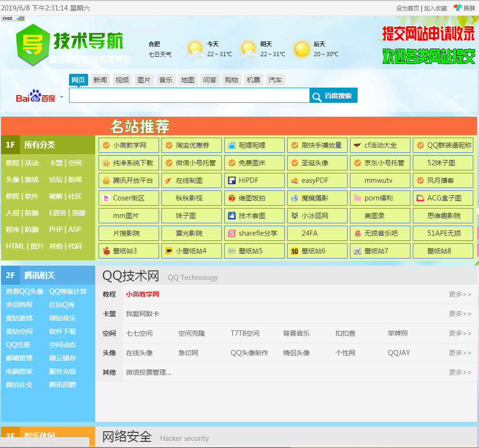Switch to the 新闻 search tab
Screen dimensions: 479x448
100,80
